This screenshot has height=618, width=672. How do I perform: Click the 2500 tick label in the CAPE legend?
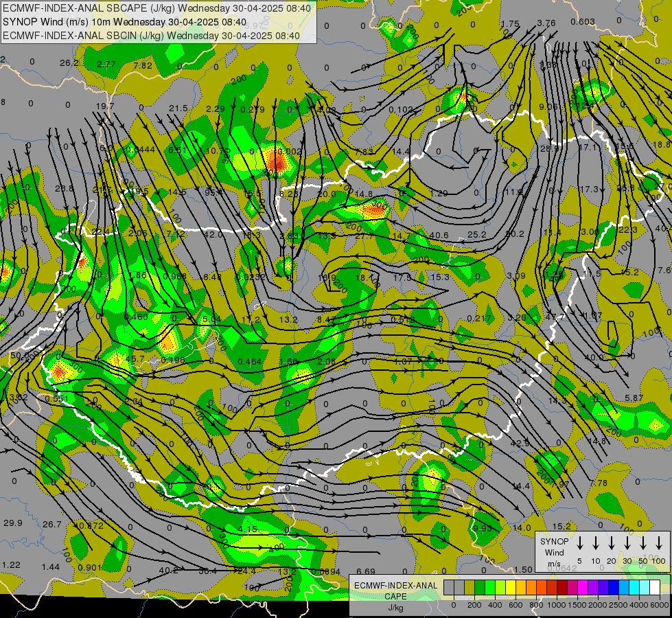point(618,605)
